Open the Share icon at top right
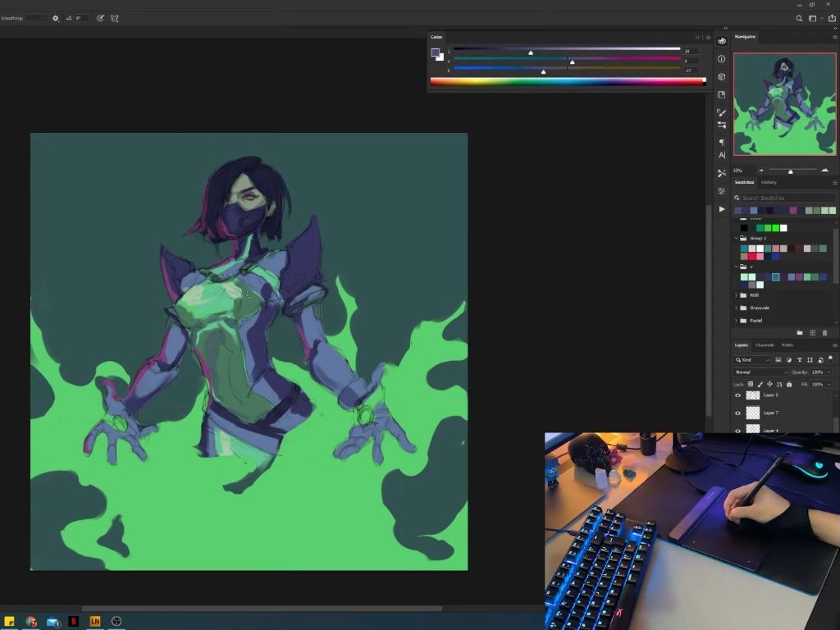Image resolution: width=840 pixels, height=630 pixels. point(831,18)
